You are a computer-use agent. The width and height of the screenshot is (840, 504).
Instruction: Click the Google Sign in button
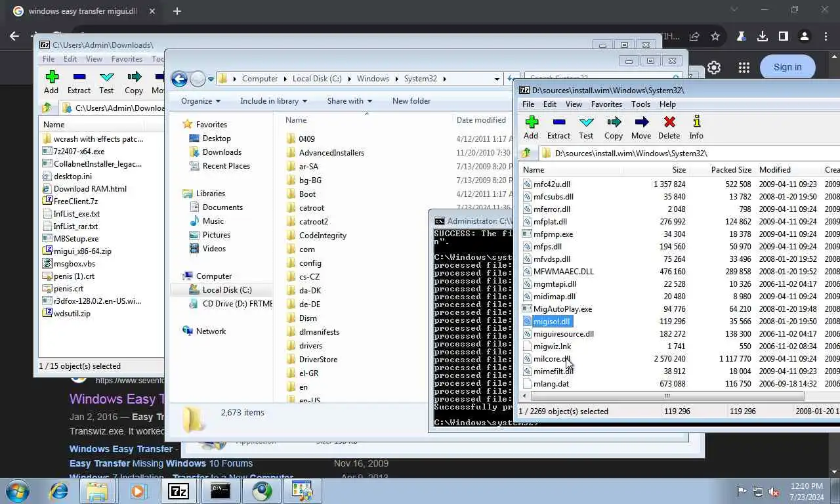787,67
